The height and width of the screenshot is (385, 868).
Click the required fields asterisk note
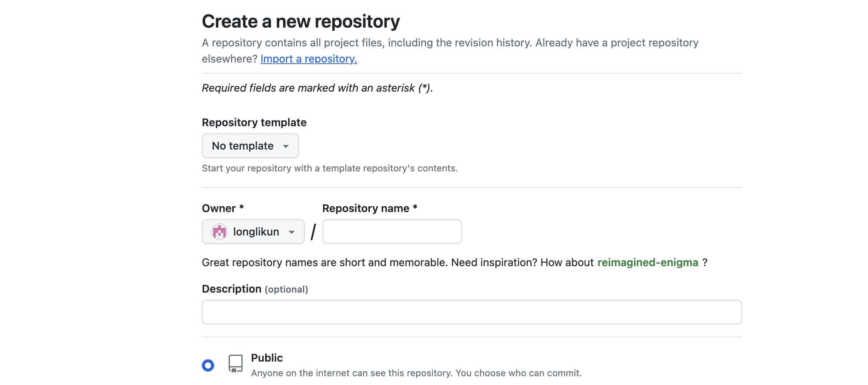[317, 88]
